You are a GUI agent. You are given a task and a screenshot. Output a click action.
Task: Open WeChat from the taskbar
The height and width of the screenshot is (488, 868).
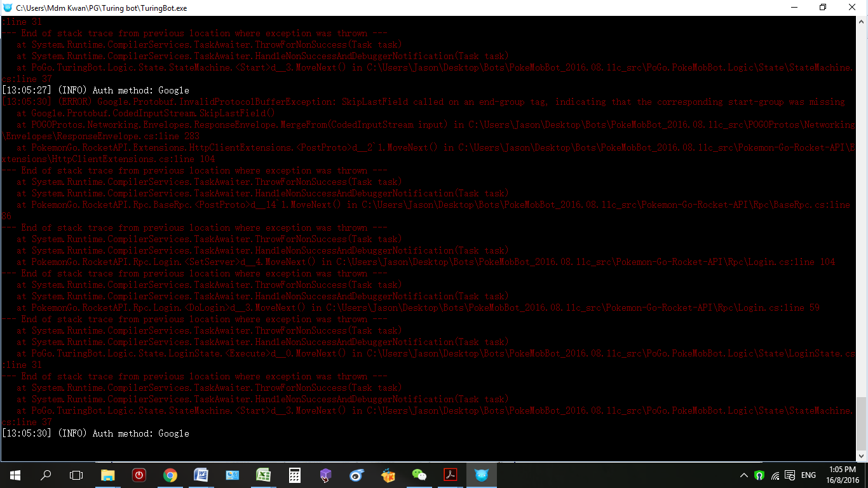point(419,475)
